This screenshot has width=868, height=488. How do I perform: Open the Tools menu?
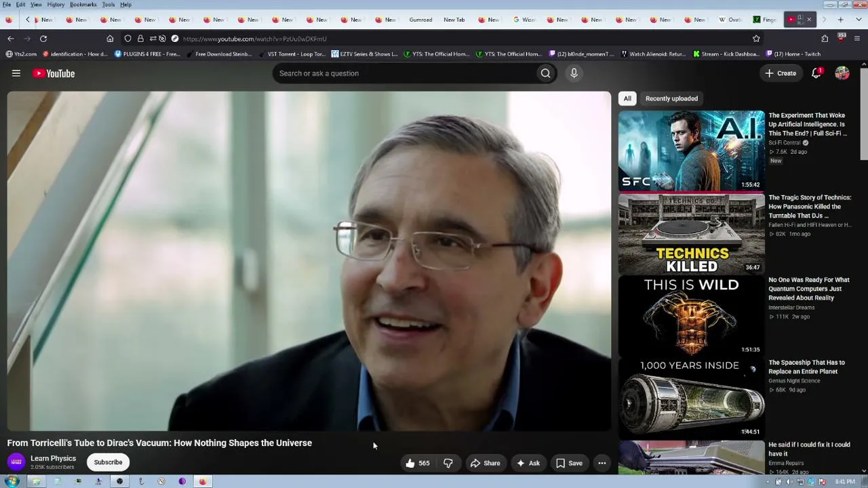pos(108,5)
